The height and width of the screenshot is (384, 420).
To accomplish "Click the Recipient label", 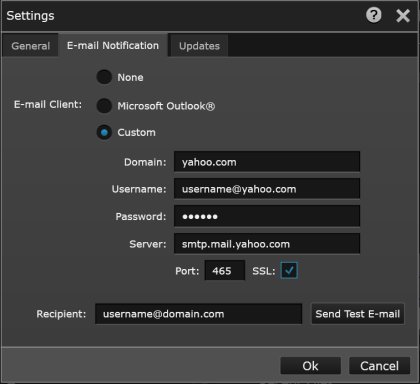I will pyautogui.click(x=61, y=314).
